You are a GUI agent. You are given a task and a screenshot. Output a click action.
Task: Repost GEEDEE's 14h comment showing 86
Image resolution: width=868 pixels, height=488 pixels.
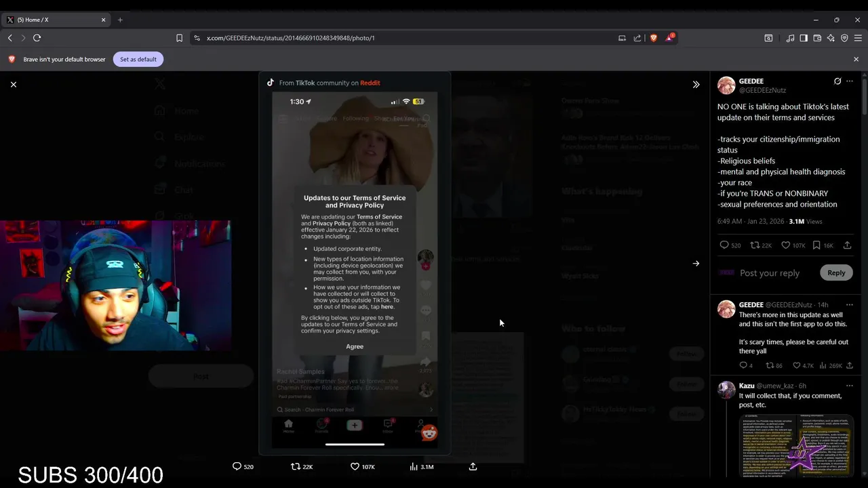[x=774, y=366]
